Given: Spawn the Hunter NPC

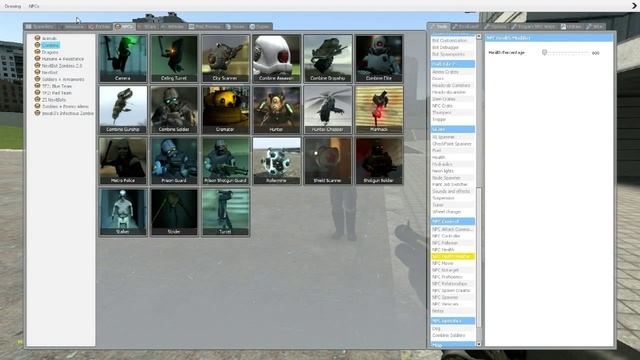Looking at the screenshot, I should (276, 109).
